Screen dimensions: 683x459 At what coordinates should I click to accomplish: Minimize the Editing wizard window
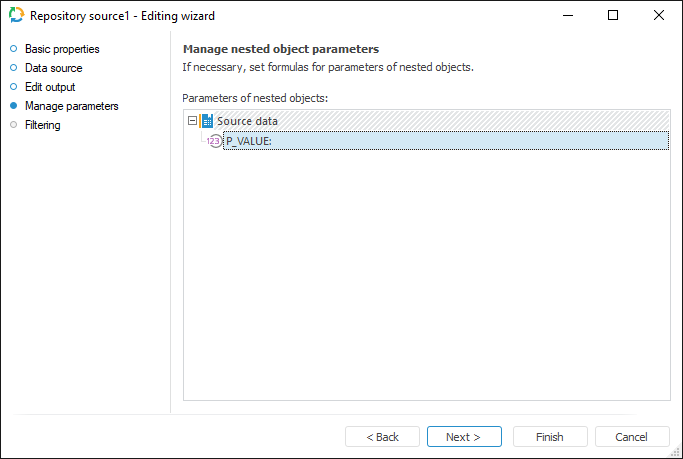click(x=567, y=16)
